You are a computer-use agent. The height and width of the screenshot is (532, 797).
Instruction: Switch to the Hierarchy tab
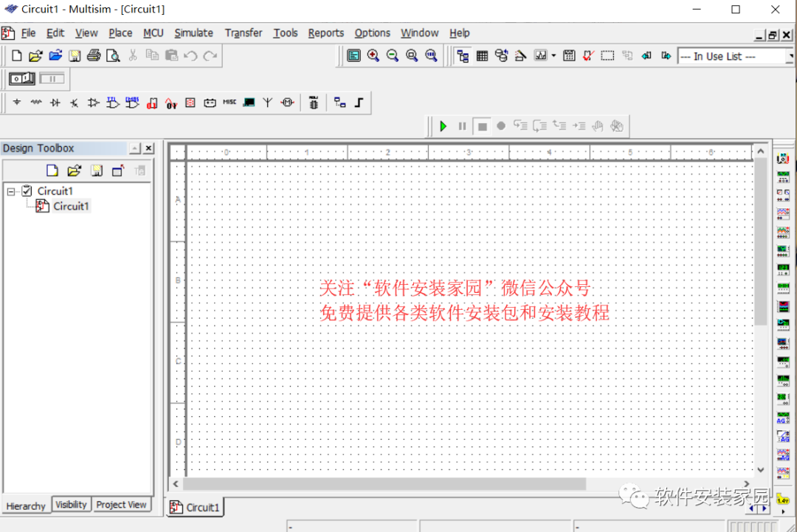tap(26, 505)
